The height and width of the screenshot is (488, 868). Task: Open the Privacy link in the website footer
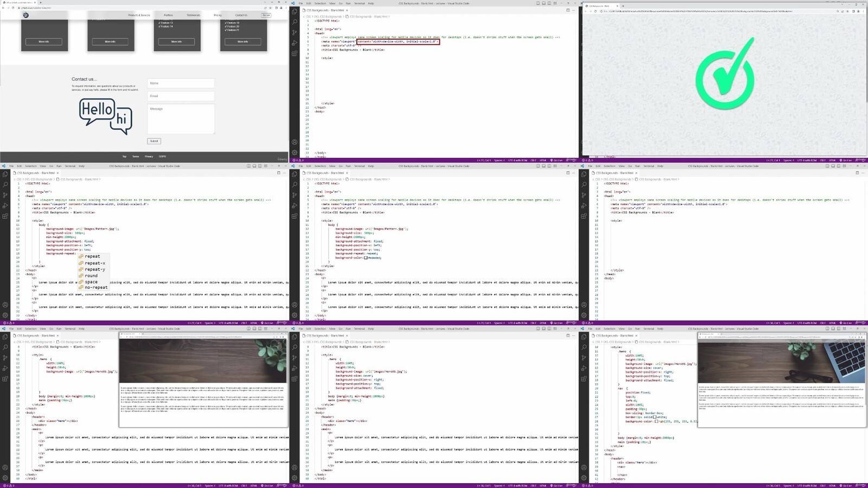coord(149,156)
